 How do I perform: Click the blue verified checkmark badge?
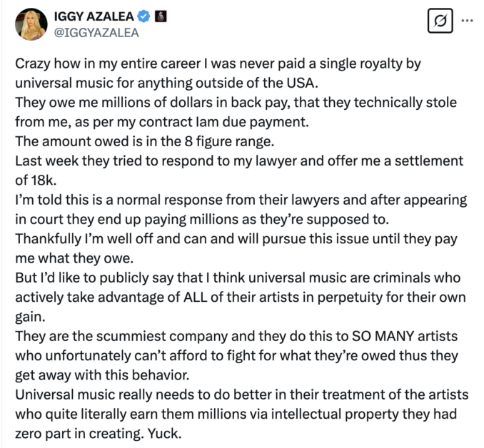pos(143,16)
